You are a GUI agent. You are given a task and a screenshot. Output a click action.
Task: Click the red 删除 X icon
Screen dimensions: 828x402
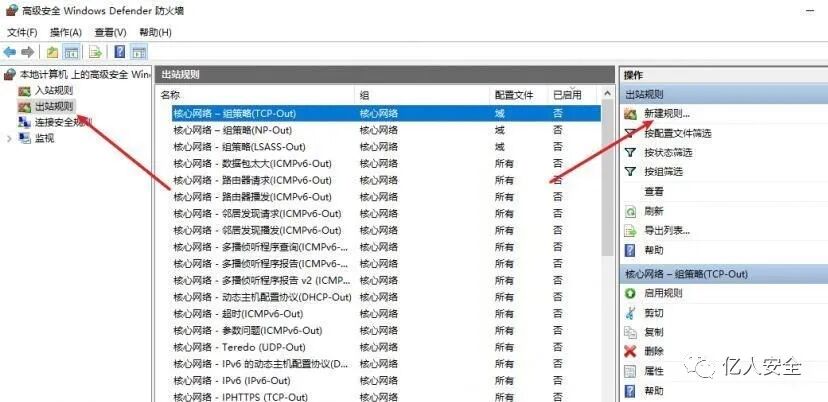630,351
